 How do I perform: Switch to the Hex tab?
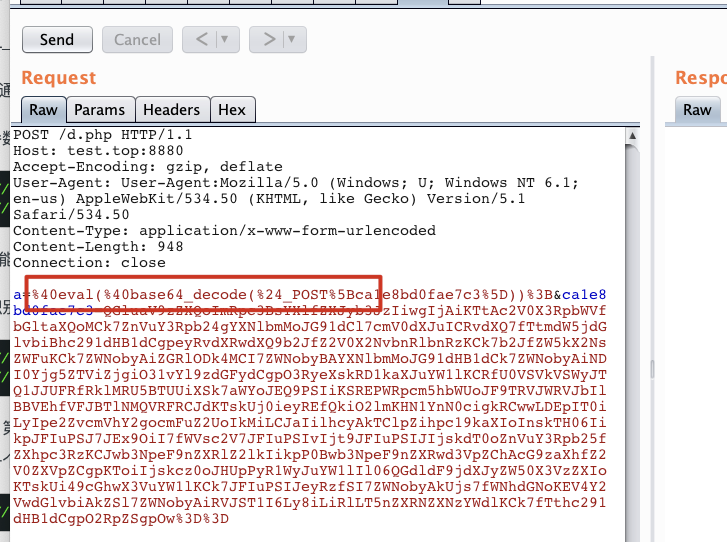(x=232, y=110)
